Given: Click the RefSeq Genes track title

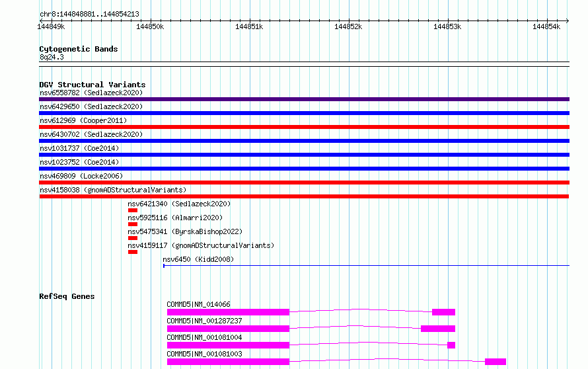Looking at the screenshot, I should (67, 296).
